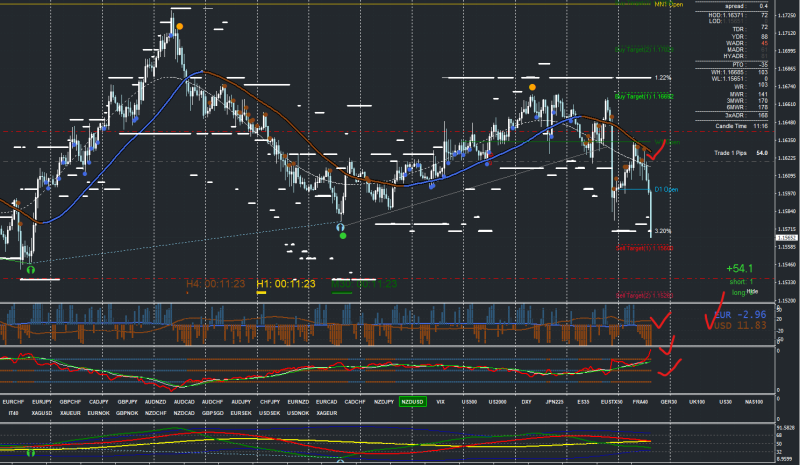The width and height of the screenshot is (800, 465).
Task: Switch to the USDSEK symbol
Action: [269, 413]
